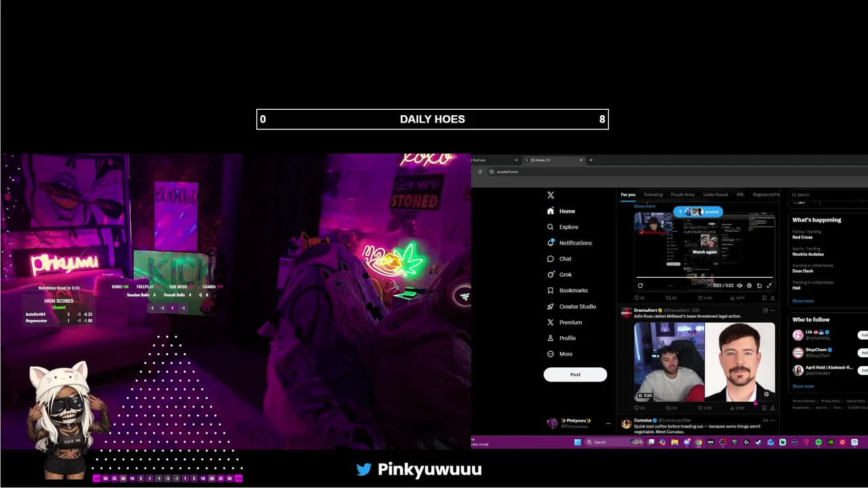868x488 pixels.
Task: Reload the page in the browser
Action: pos(479,171)
